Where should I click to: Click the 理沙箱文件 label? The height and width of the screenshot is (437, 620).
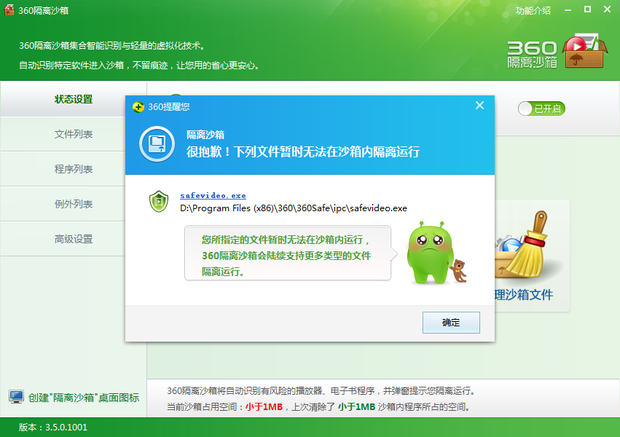pos(524,295)
